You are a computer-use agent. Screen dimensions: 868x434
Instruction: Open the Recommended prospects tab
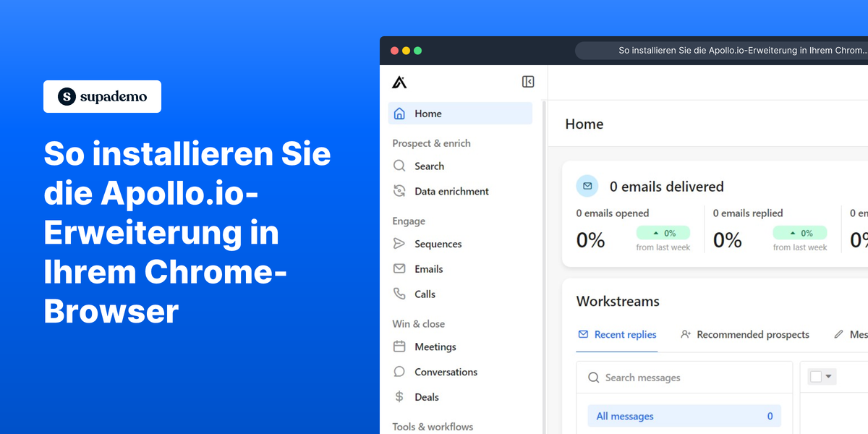pyautogui.click(x=753, y=334)
